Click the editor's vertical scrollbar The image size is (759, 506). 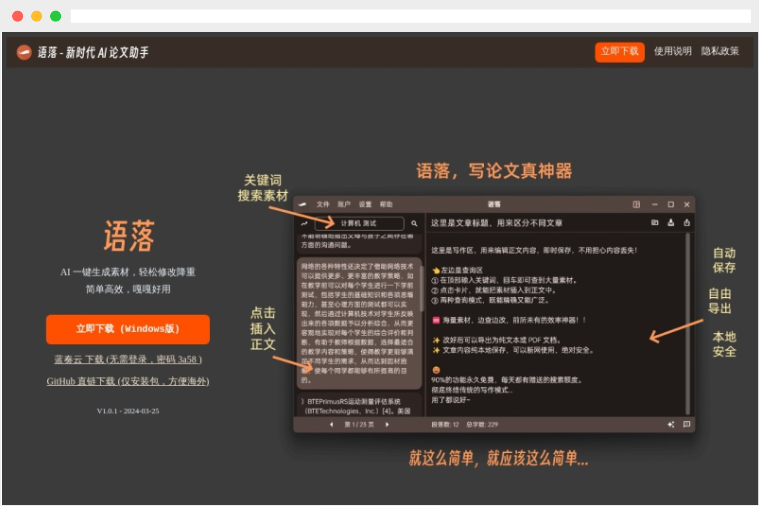688,320
